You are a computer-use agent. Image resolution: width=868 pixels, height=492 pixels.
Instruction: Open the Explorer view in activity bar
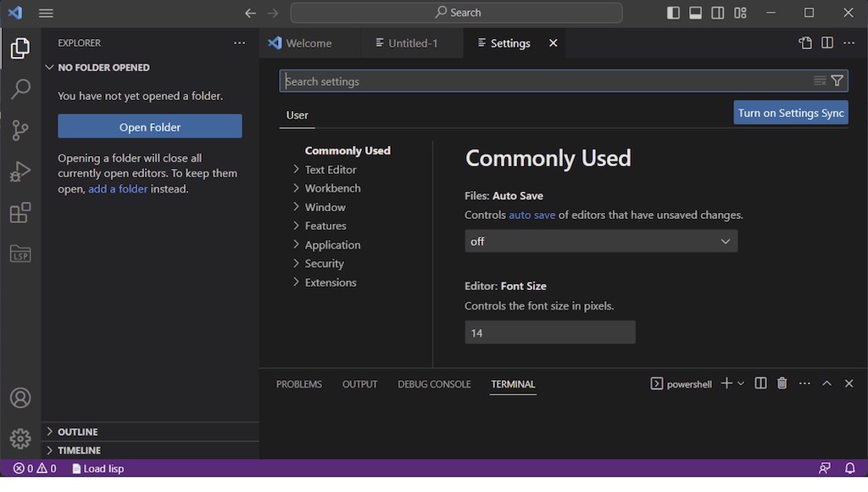(20, 48)
